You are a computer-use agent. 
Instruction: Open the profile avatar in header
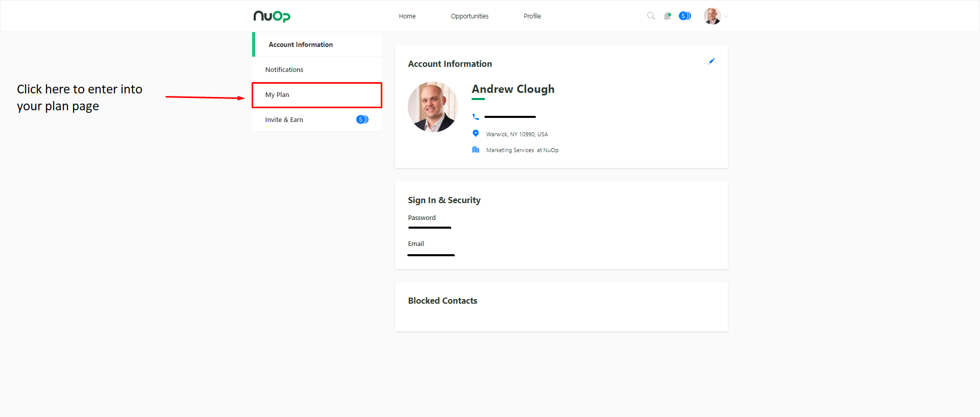point(712,16)
